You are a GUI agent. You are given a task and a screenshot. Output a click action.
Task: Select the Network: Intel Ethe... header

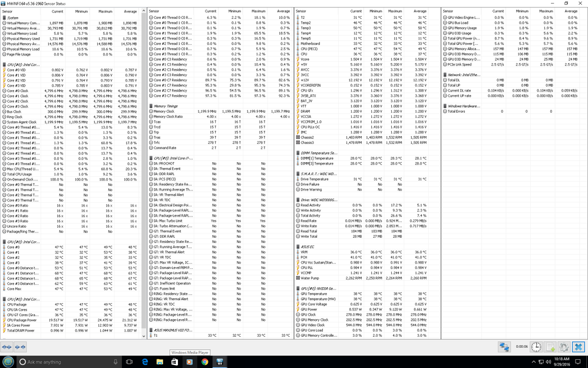coord(514,75)
